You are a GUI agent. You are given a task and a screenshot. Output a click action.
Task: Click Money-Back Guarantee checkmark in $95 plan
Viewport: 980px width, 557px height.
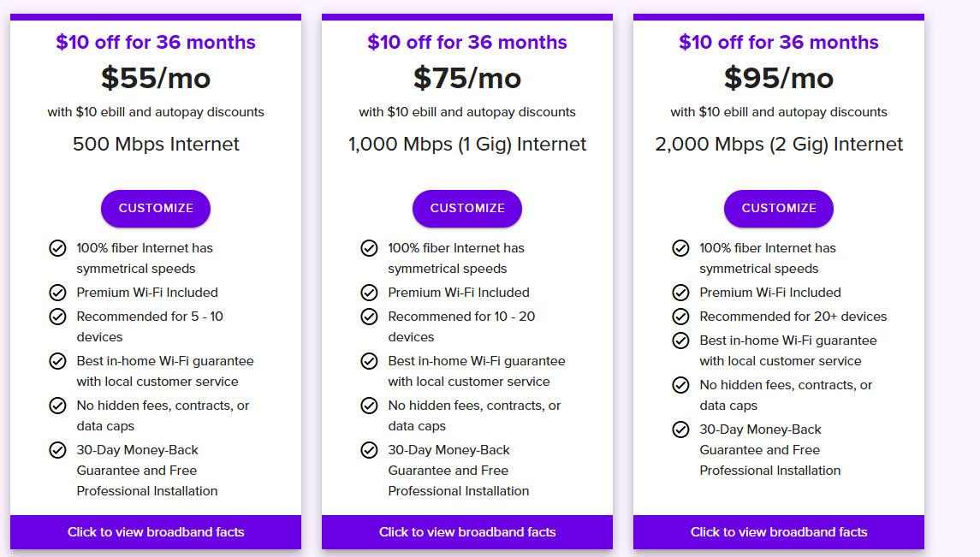(x=680, y=430)
